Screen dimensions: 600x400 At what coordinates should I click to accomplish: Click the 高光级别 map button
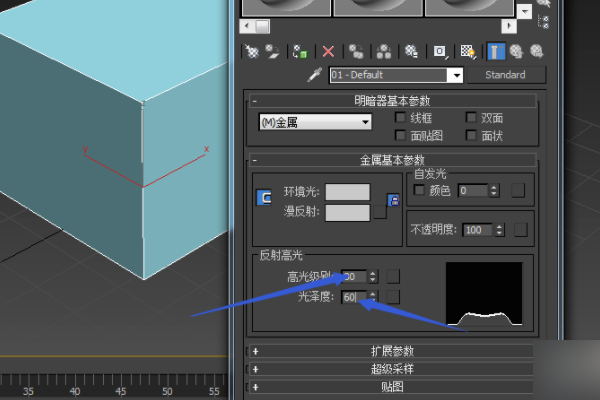(x=393, y=276)
